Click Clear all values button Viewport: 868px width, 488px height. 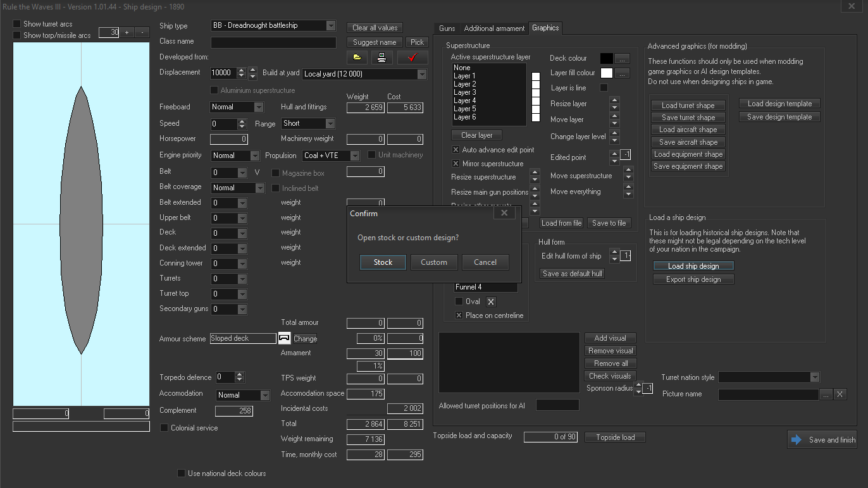375,28
